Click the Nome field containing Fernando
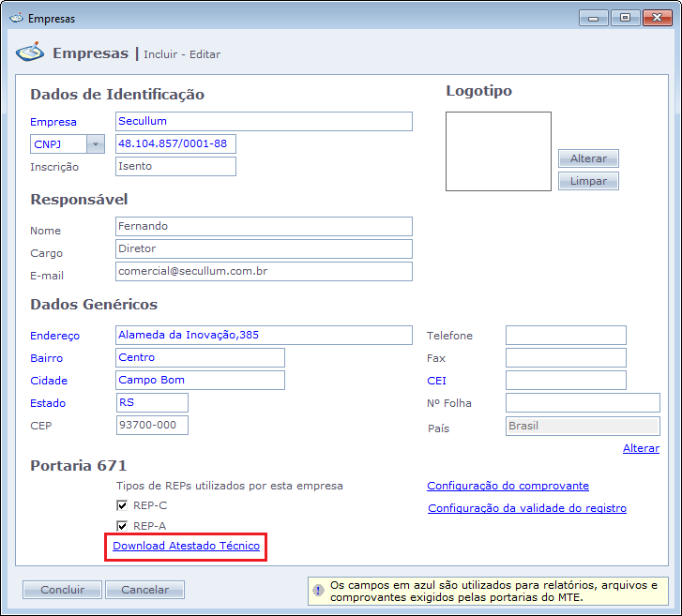682x616 pixels. 264,227
